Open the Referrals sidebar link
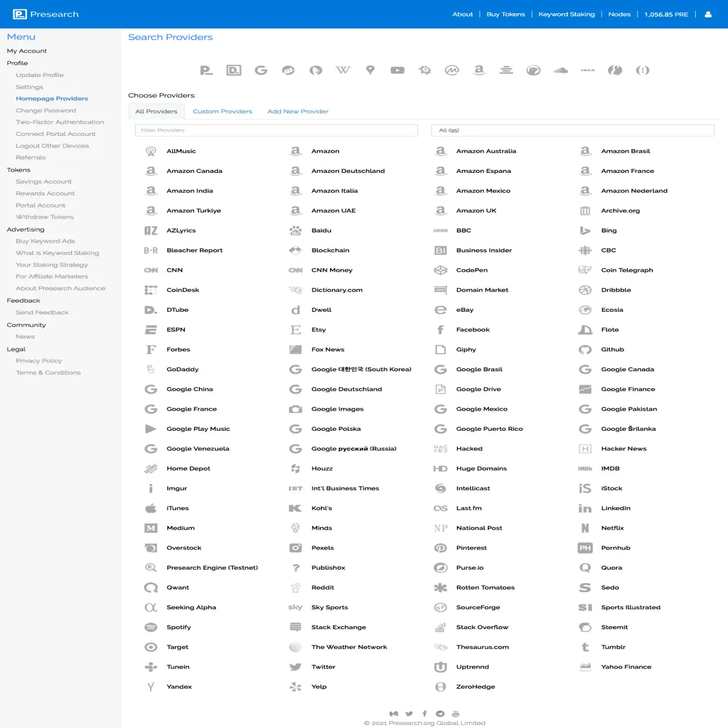The width and height of the screenshot is (728, 728). 31,158
